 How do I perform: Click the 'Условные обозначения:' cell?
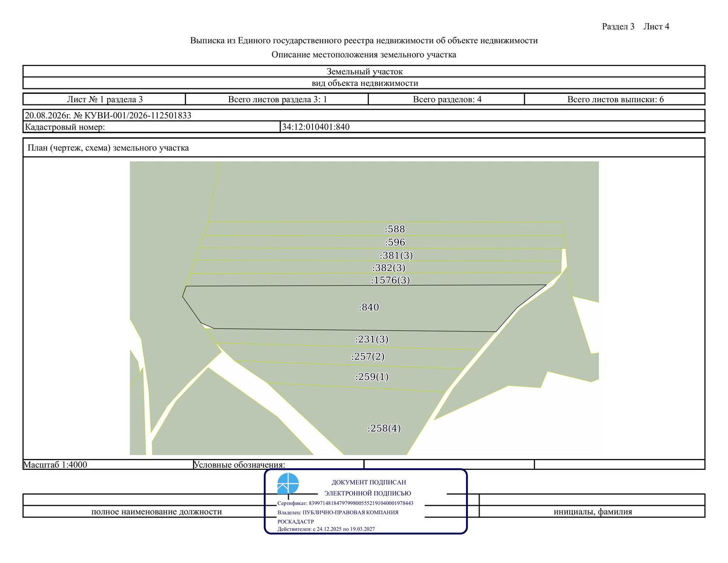pyautogui.click(x=279, y=465)
